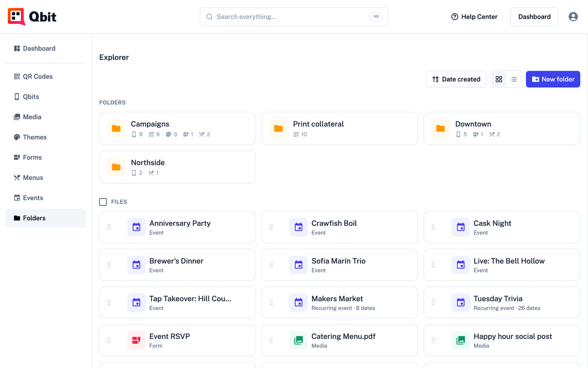Select Folders in the sidebar
This screenshot has height=368, width=588.
46,218
